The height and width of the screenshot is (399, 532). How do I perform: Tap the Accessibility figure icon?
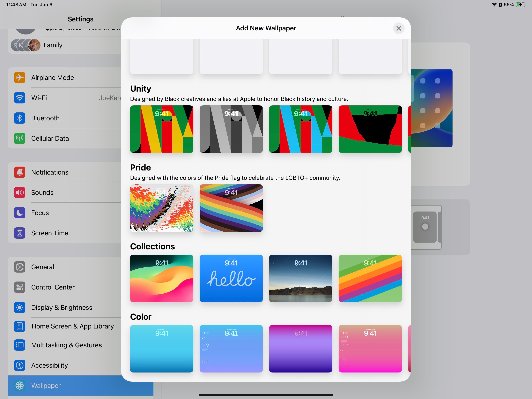click(x=19, y=365)
